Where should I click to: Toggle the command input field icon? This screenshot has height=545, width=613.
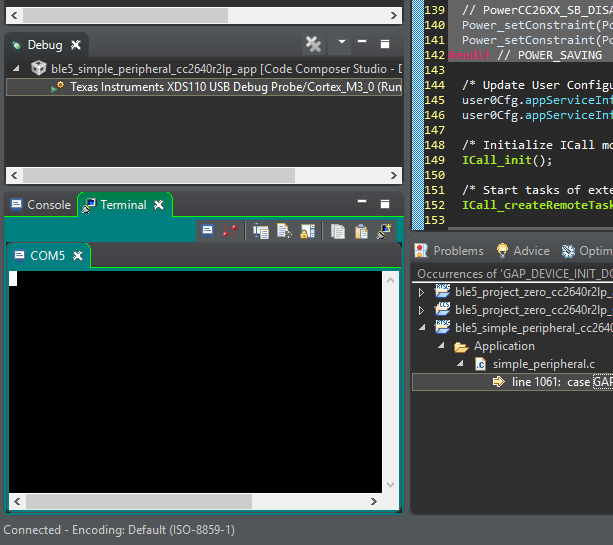tap(260, 231)
